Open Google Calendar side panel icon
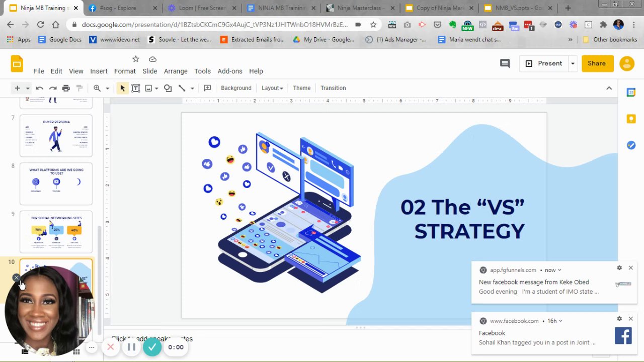 click(x=631, y=93)
